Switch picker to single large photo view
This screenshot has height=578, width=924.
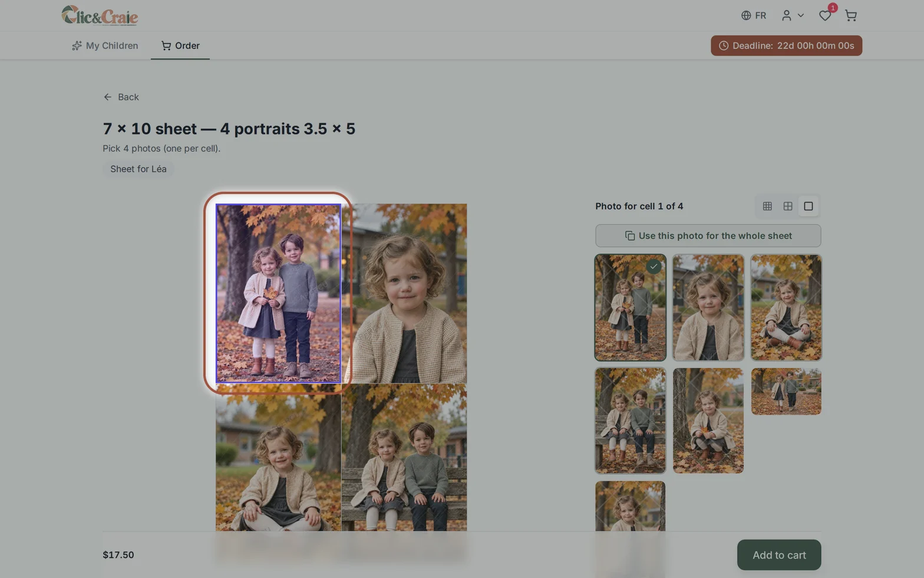(808, 206)
